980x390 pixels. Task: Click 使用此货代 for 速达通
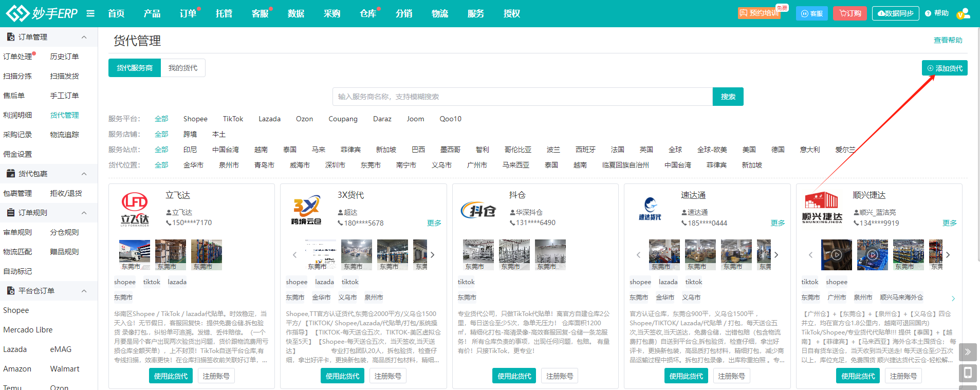click(686, 376)
